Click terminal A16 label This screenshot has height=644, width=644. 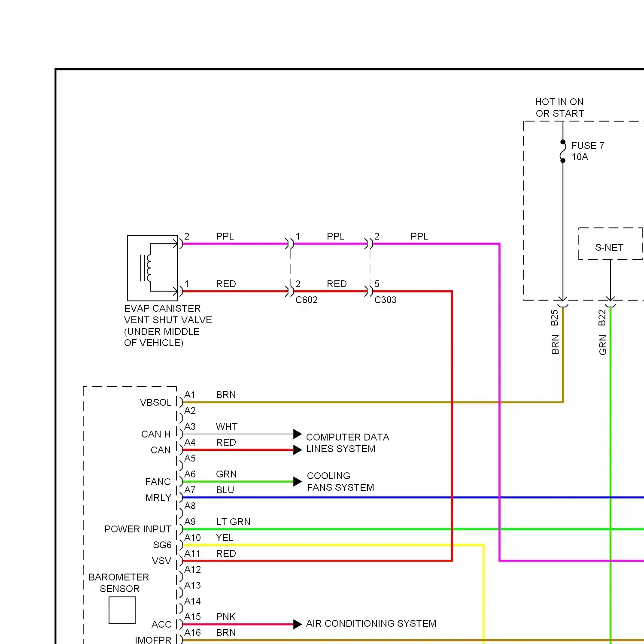[192, 633]
